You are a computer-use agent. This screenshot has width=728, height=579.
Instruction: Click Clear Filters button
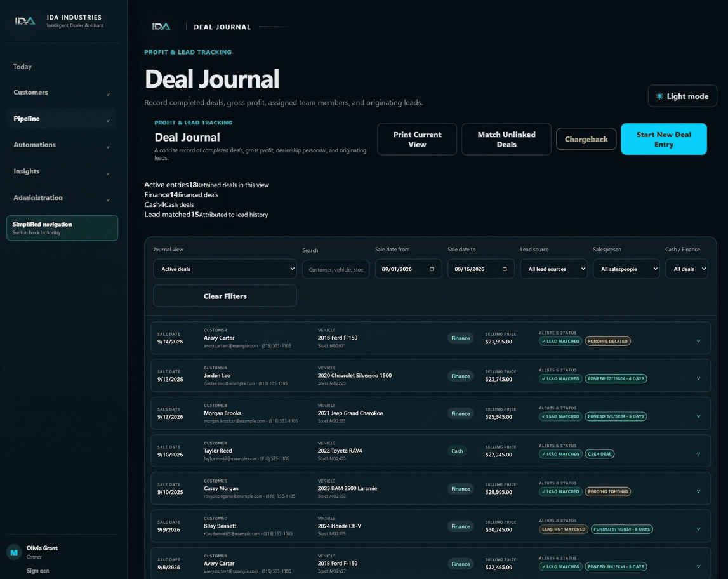point(225,296)
